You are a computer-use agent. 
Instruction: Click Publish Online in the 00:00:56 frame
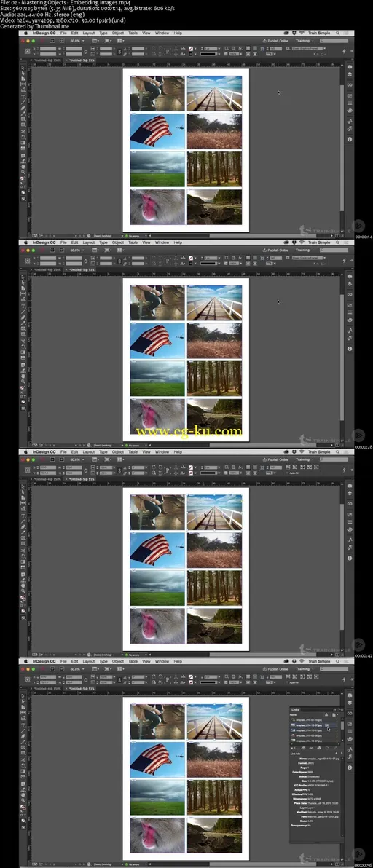pos(275,668)
